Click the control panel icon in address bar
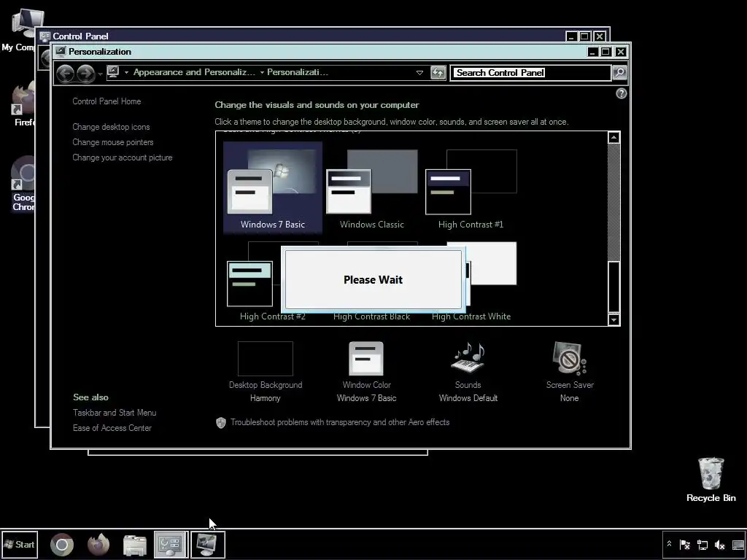Viewport: 747px width, 560px height. click(x=113, y=72)
